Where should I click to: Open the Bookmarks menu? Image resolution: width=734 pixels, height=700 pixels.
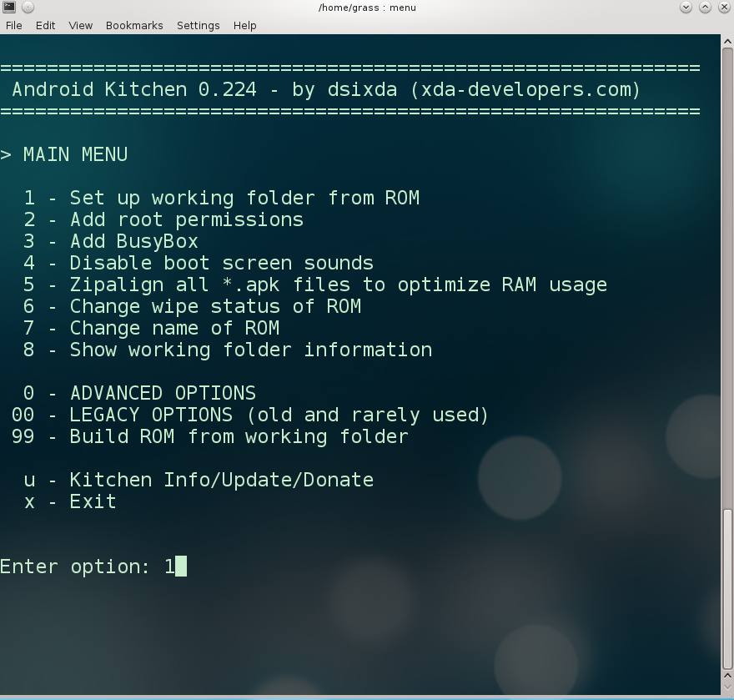point(134,25)
